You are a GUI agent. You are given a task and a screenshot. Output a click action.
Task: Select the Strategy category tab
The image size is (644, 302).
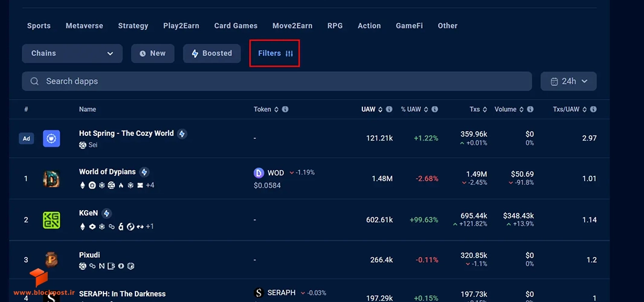click(x=133, y=25)
